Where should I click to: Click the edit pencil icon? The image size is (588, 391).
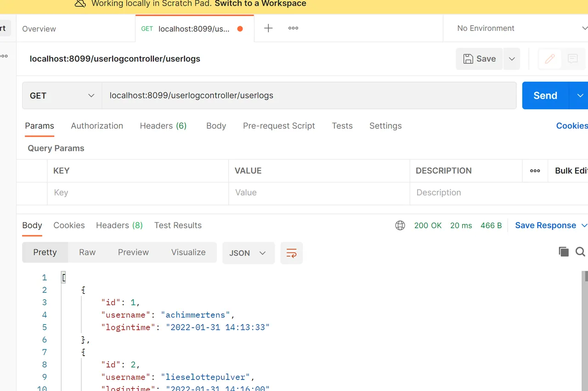550,59
